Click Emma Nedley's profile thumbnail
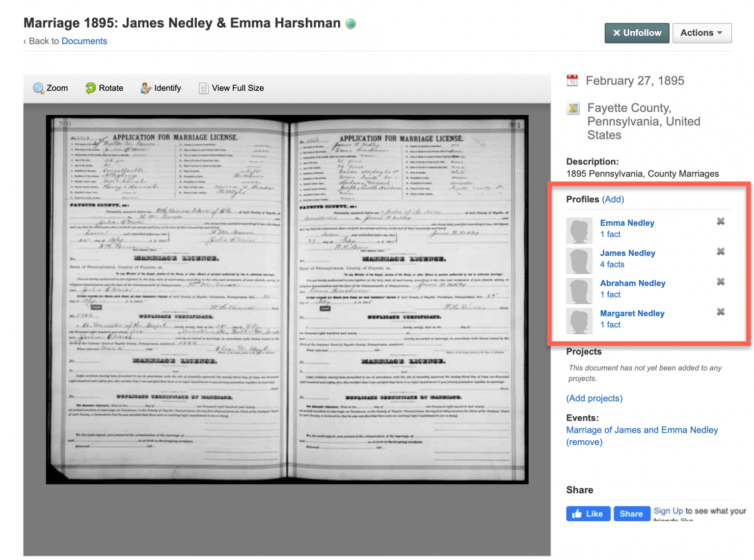The image size is (754, 560). (x=579, y=230)
